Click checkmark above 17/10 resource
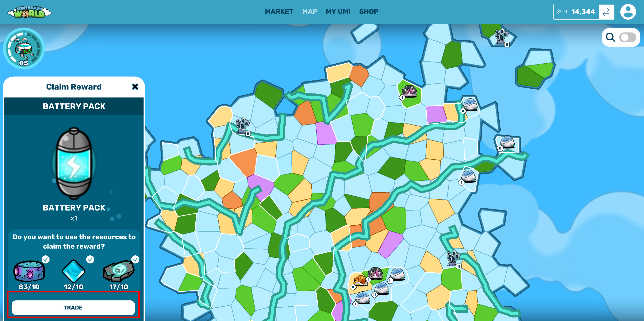 point(135,259)
